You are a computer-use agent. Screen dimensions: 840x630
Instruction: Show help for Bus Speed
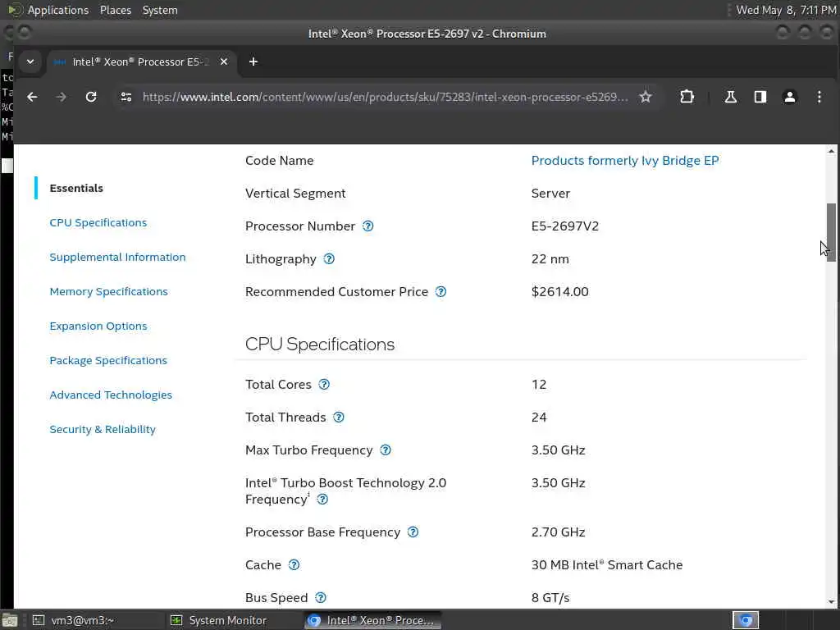pos(321,598)
